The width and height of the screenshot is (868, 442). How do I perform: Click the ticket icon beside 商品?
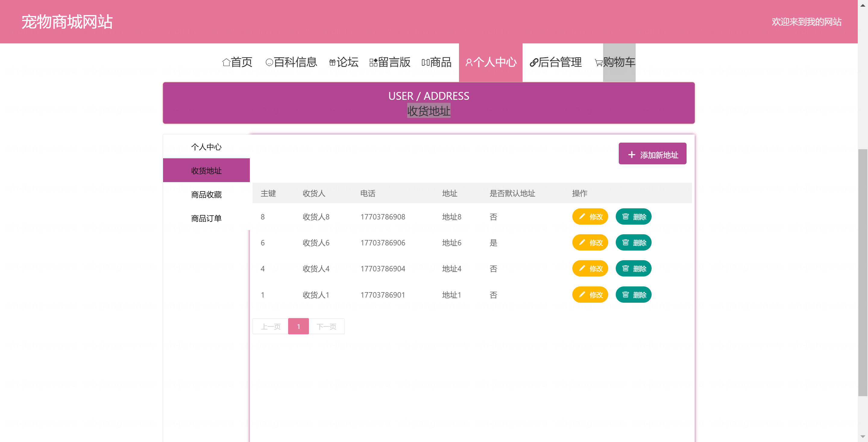click(x=426, y=62)
